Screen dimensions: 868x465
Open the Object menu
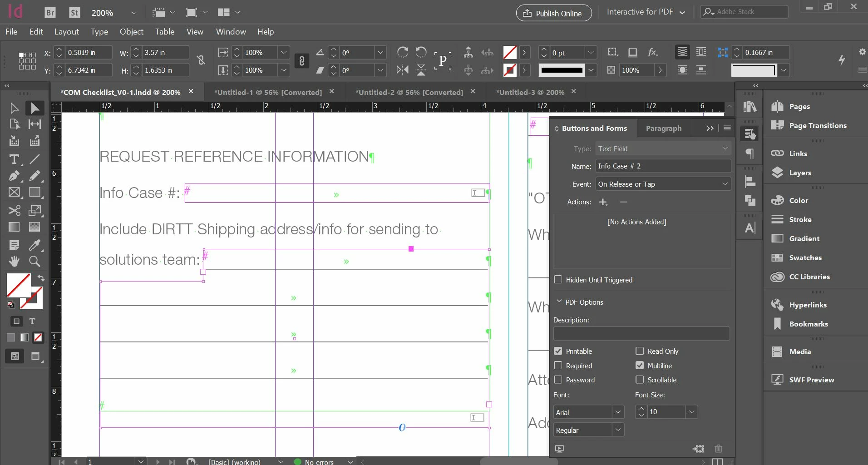132,32
